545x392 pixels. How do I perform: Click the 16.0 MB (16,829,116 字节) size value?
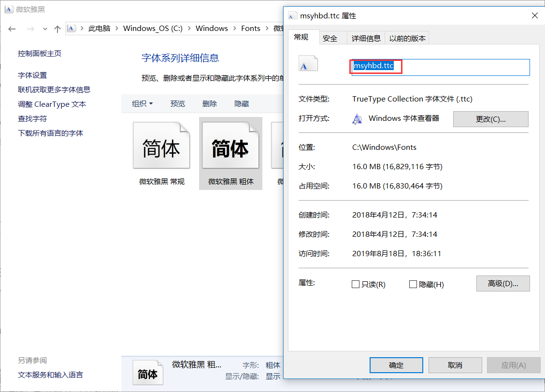pyautogui.click(x=397, y=167)
